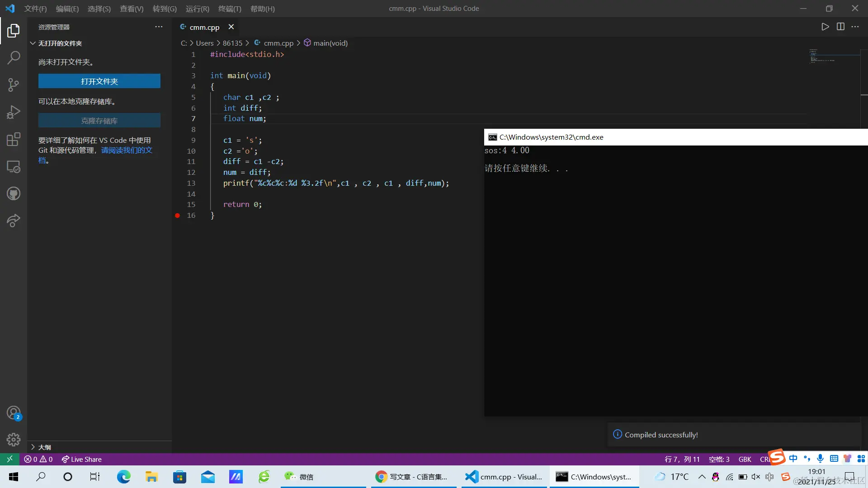Click the '打开文件夹' button
The height and width of the screenshot is (488, 868).
point(99,81)
